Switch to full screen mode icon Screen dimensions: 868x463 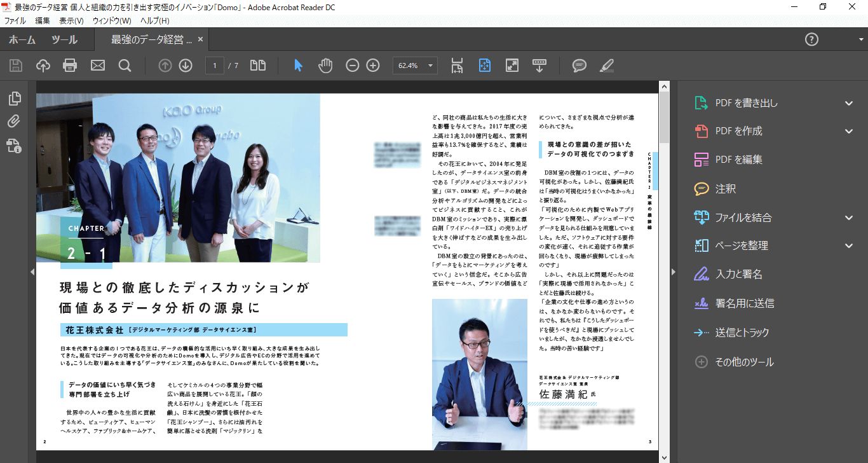(512, 65)
